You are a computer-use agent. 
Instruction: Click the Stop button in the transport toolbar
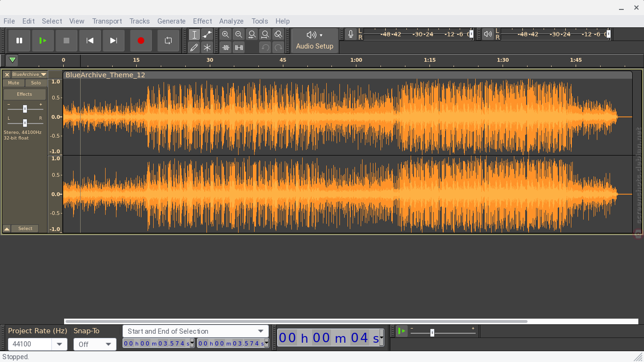66,41
